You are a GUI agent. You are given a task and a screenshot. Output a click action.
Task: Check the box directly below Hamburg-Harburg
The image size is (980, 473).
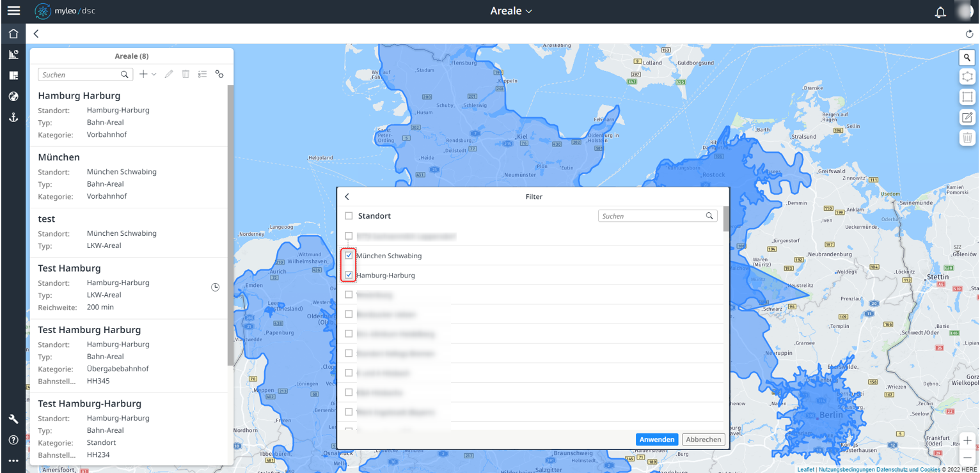click(349, 295)
